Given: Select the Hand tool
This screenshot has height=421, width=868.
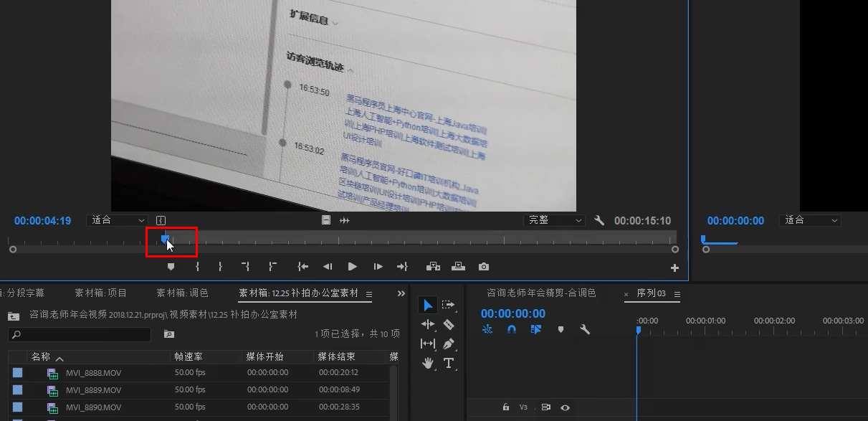Looking at the screenshot, I should pyautogui.click(x=428, y=363).
